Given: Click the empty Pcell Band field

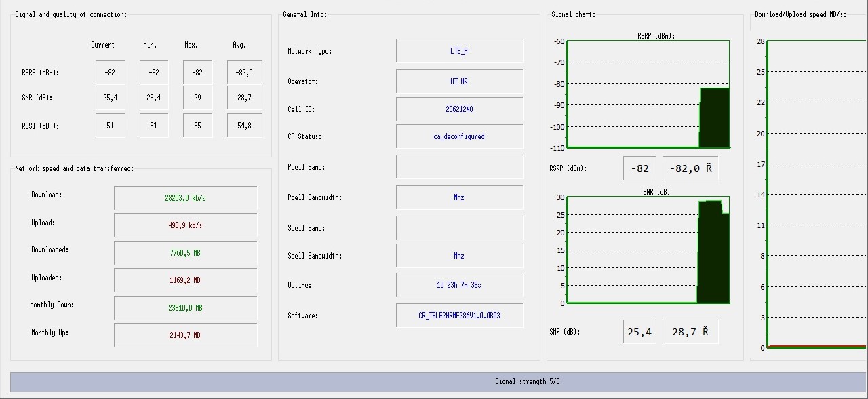Looking at the screenshot, I should tap(459, 167).
